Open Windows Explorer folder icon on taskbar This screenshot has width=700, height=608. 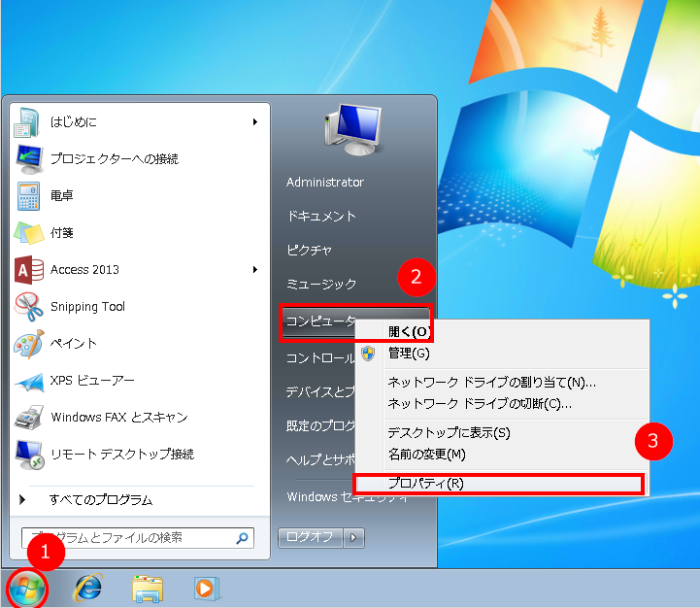tap(148, 589)
